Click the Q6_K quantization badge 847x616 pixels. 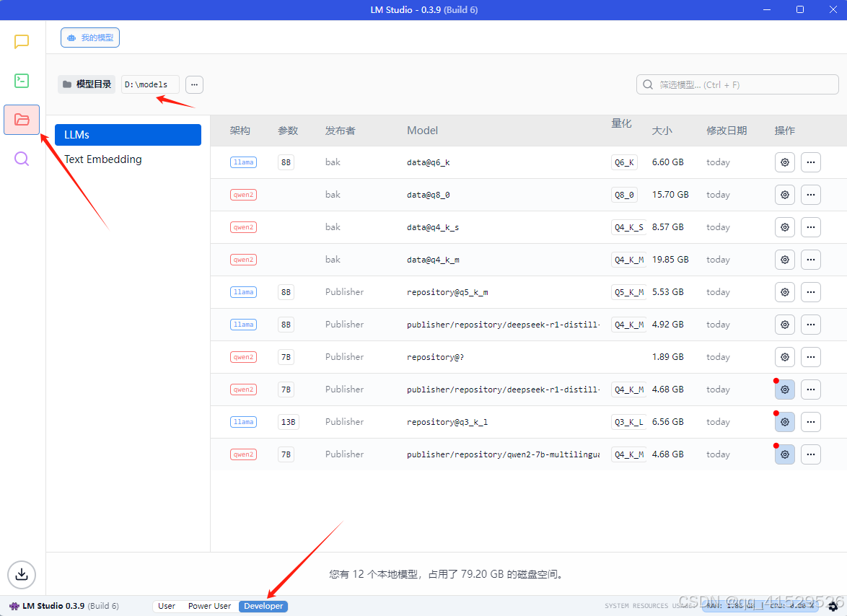625,162
